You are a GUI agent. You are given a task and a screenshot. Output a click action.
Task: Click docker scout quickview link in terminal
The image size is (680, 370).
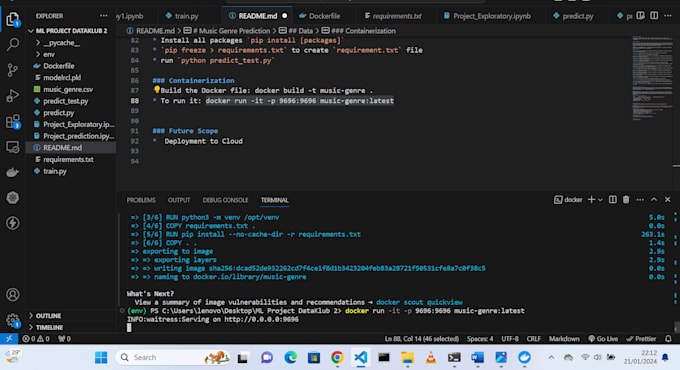tap(419, 302)
